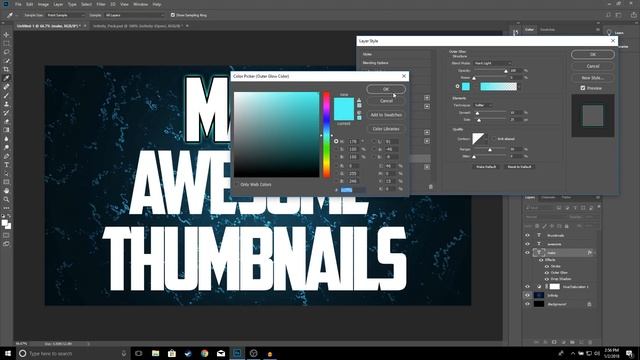
Task: Select the Crop tool
Action: tap(6, 69)
